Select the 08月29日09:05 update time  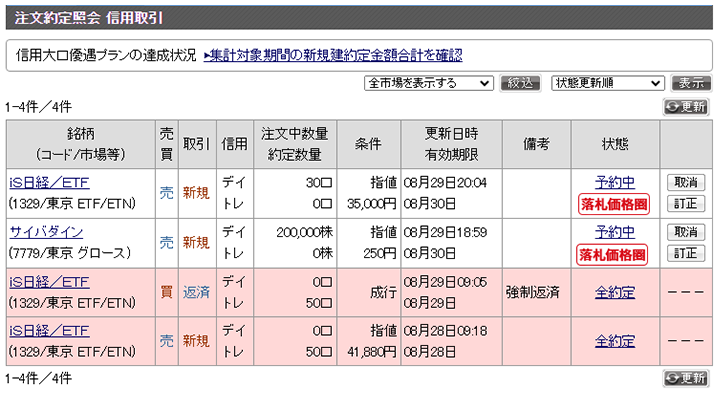point(444,282)
